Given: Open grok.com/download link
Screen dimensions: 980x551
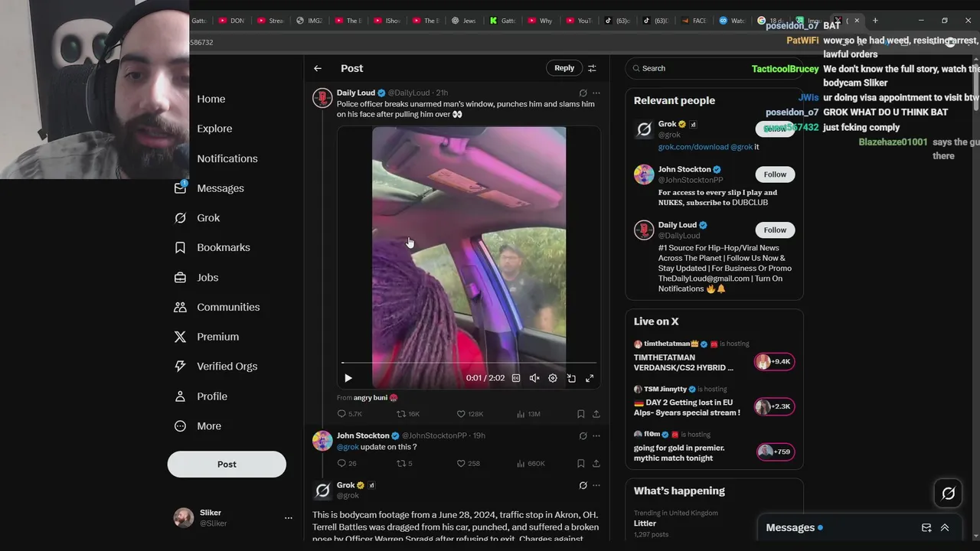Looking at the screenshot, I should pos(694,147).
